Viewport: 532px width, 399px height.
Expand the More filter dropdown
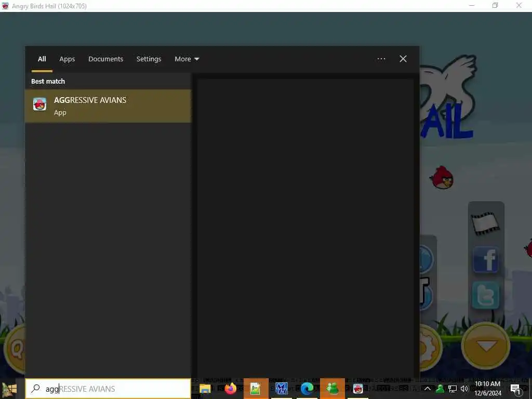[x=187, y=59]
